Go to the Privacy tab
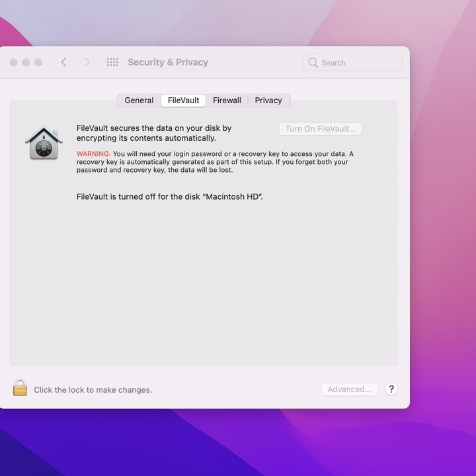 268,100
